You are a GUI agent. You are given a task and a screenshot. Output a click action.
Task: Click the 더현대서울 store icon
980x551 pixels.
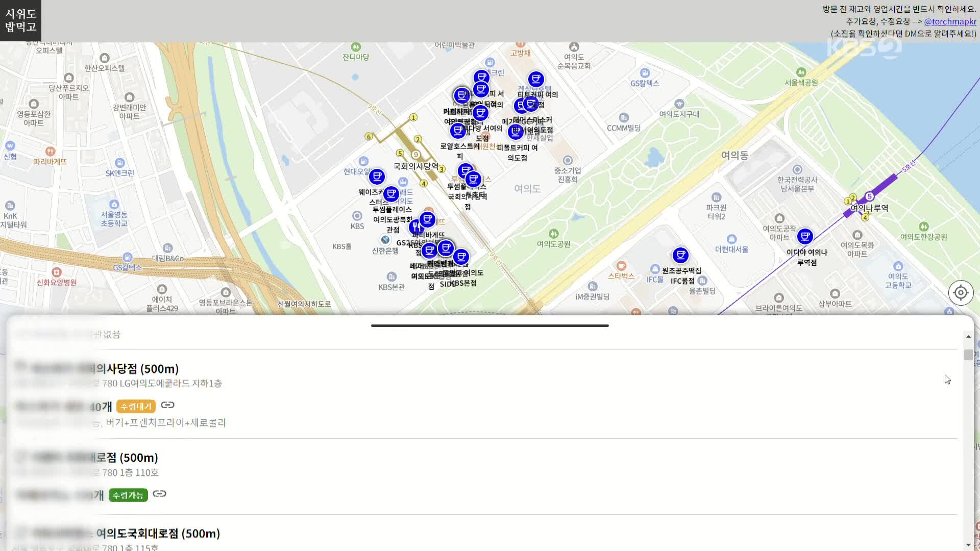(x=732, y=239)
